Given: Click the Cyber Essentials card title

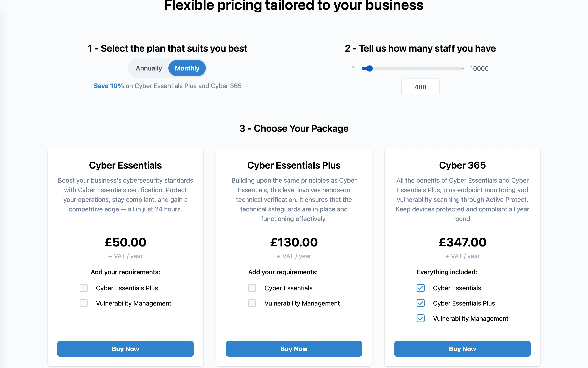Looking at the screenshot, I should [x=125, y=165].
